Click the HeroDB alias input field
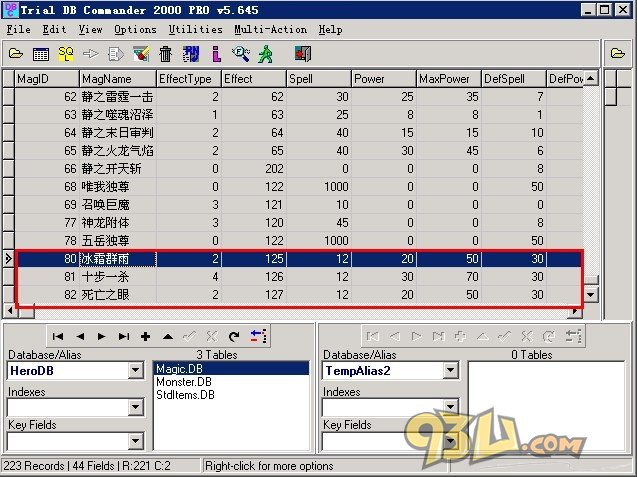Viewport: 637px width, 477px height. 68,371
